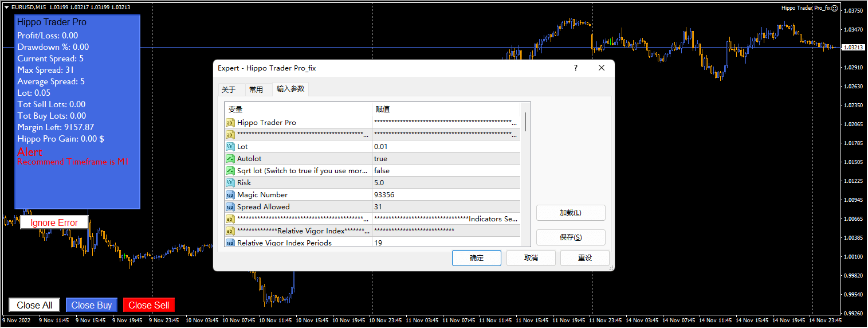The image size is (868, 328).
Task: Click the Indicators Settings separator row icon
Action: click(230, 219)
